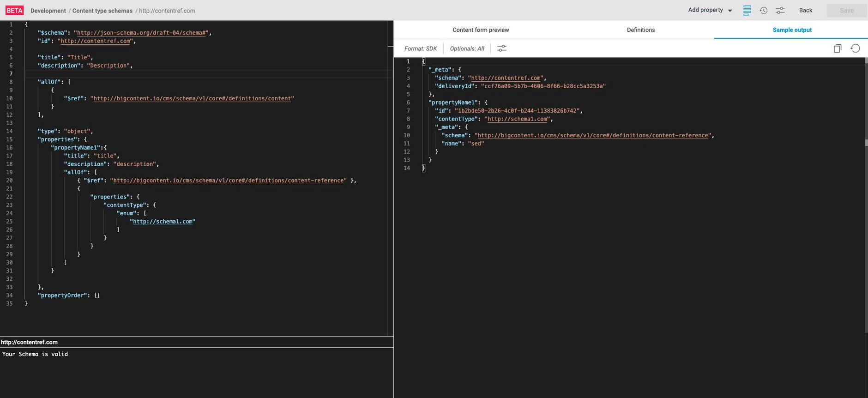Open the Development breadcrumb link
Viewport: 868px width, 398px height.
pos(48,11)
